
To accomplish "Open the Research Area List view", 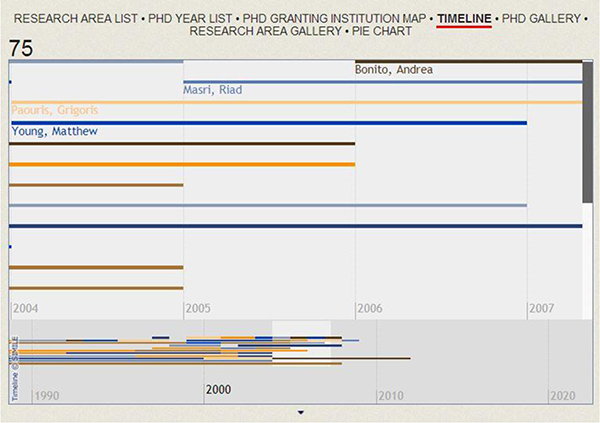I will coord(78,18).
